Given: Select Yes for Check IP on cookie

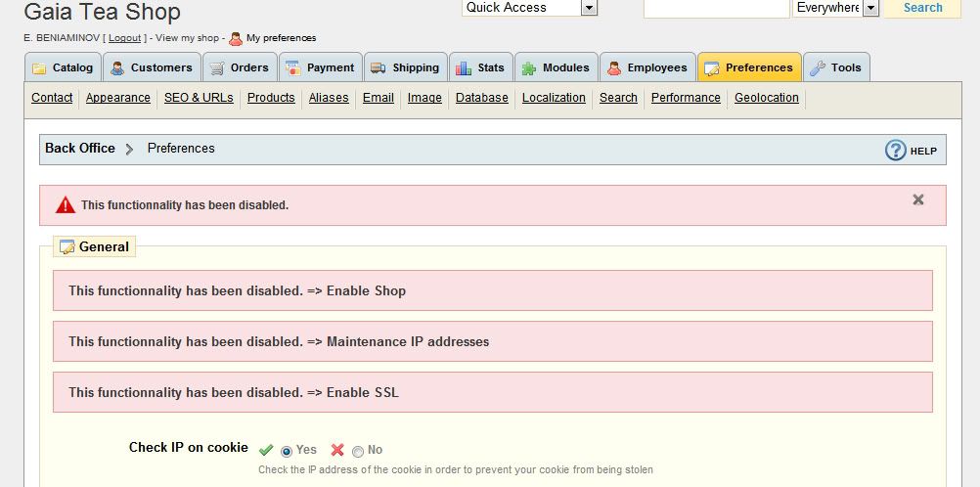Looking at the screenshot, I should tap(287, 451).
